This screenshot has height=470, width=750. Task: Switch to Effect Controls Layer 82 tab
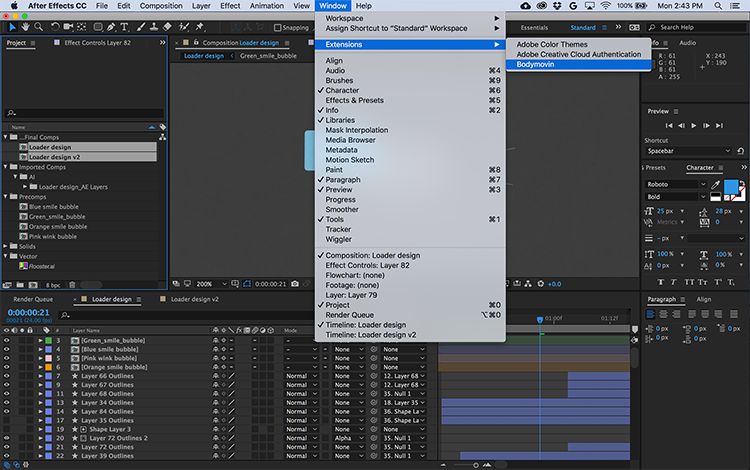(x=97, y=43)
